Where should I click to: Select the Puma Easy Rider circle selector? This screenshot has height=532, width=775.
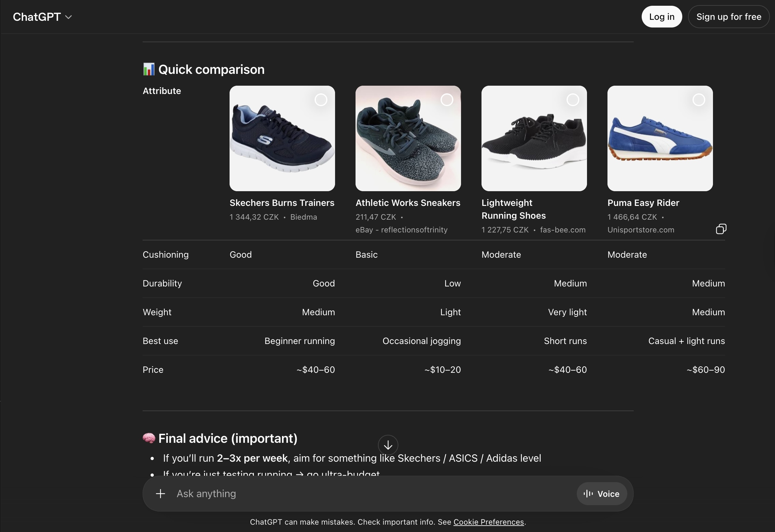coord(699,100)
